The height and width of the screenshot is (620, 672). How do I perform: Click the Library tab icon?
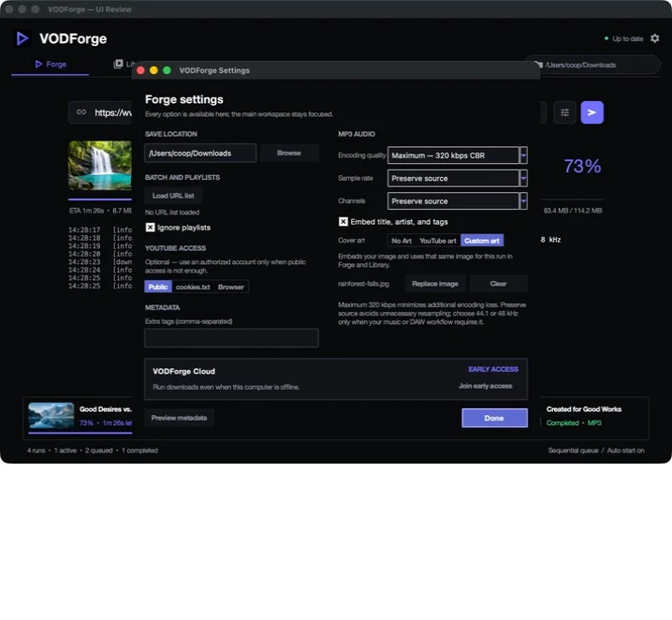118,64
